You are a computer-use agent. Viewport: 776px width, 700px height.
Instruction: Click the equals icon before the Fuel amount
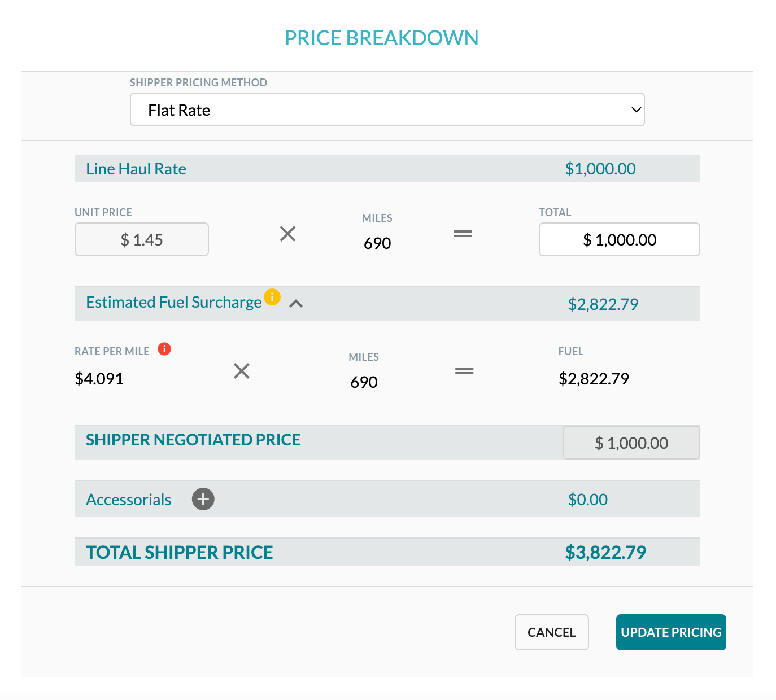click(464, 371)
